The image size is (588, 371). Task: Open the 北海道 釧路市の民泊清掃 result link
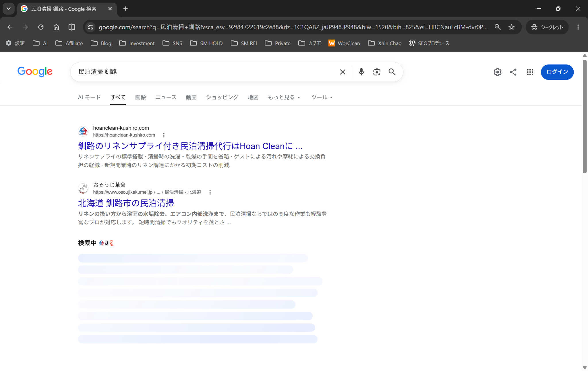(x=126, y=203)
